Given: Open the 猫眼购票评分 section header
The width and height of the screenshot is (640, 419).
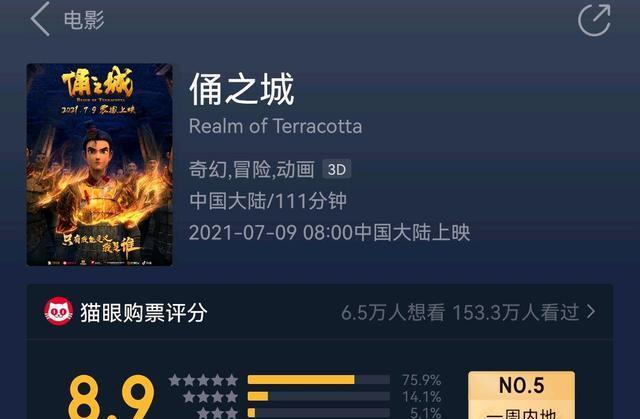Looking at the screenshot, I should coord(144,313).
